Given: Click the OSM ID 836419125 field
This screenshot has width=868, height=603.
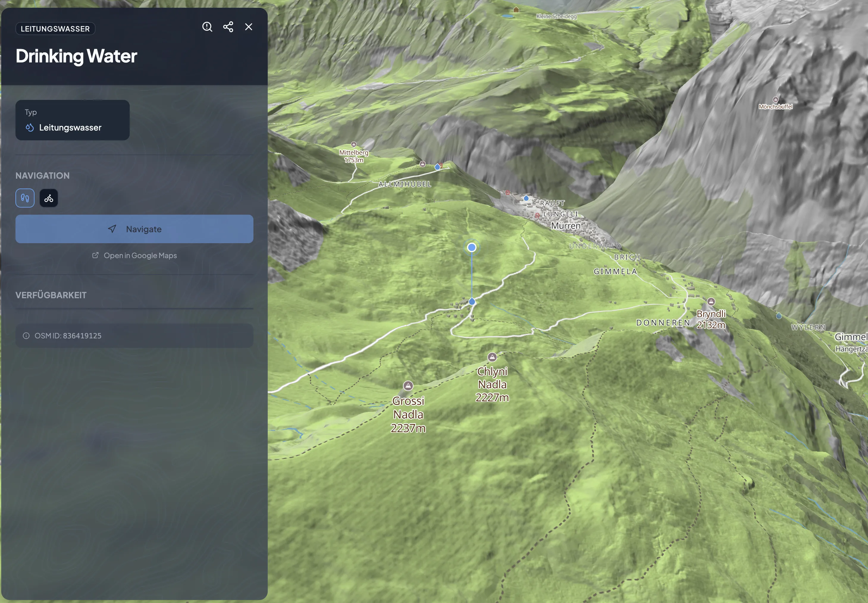Looking at the screenshot, I should pyautogui.click(x=134, y=335).
